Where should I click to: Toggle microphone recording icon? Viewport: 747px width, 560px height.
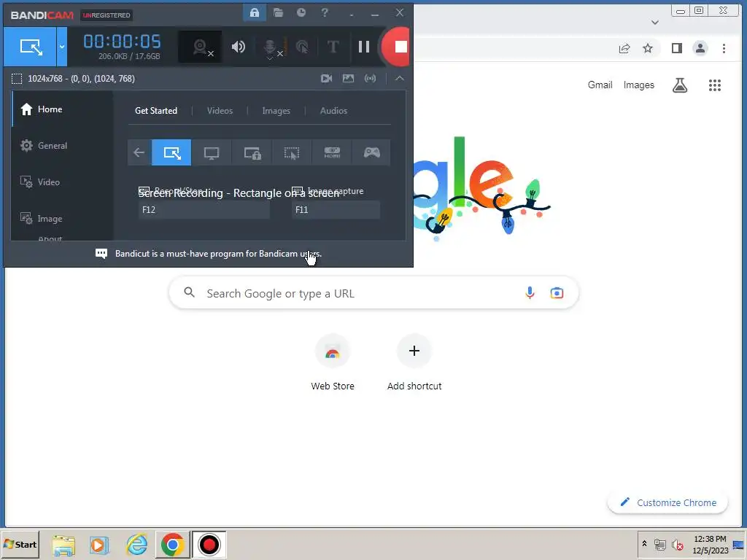(x=272, y=47)
